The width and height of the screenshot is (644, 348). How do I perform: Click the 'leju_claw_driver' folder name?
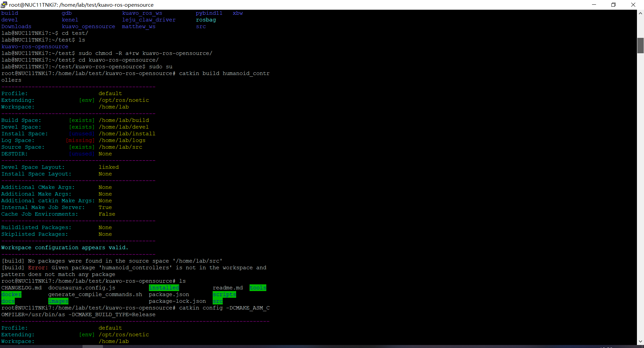click(x=149, y=20)
